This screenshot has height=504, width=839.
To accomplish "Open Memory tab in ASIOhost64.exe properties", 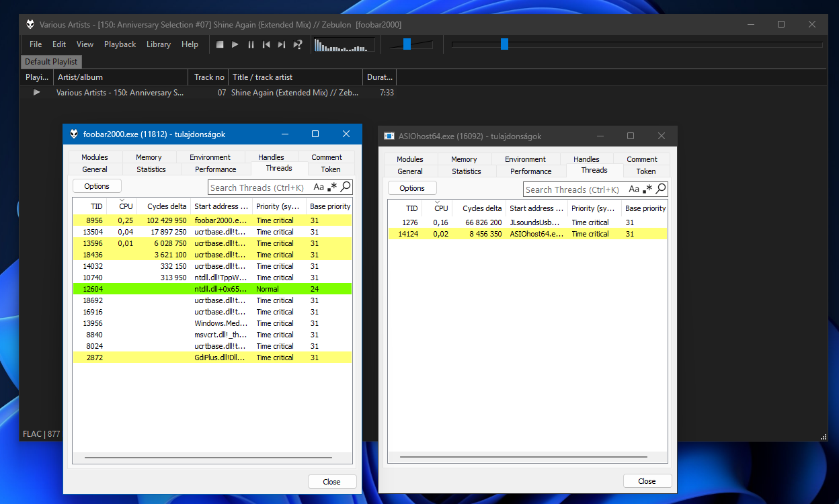I will pos(464,159).
